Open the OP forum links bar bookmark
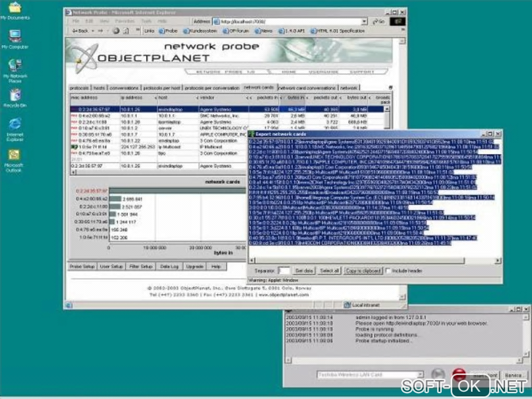Viewport: 532px width, 399px height. pos(236,31)
